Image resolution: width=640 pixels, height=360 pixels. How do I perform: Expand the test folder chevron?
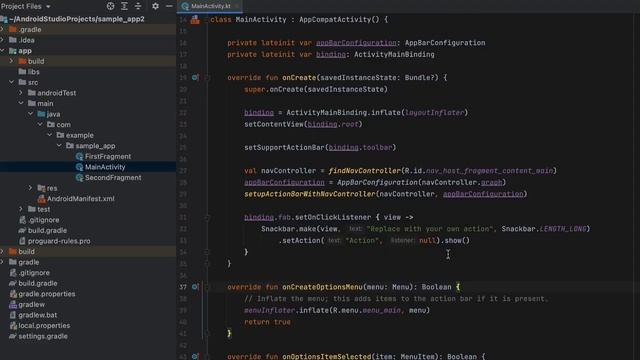(21, 209)
